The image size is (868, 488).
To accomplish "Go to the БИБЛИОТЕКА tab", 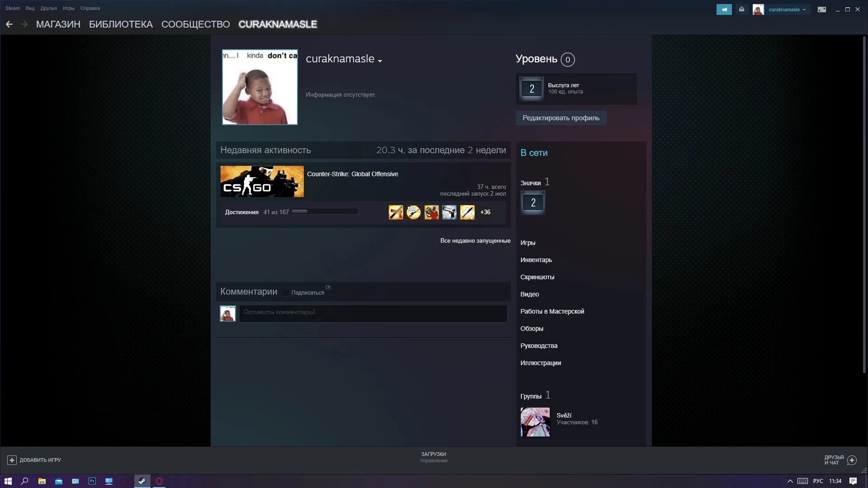I will (121, 24).
